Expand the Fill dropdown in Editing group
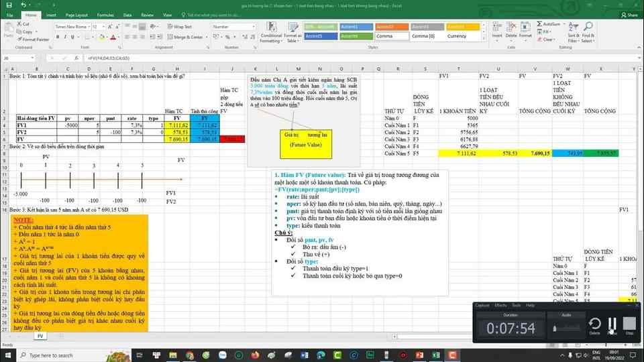Screen dimensions: 644x362 coord(550,32)
